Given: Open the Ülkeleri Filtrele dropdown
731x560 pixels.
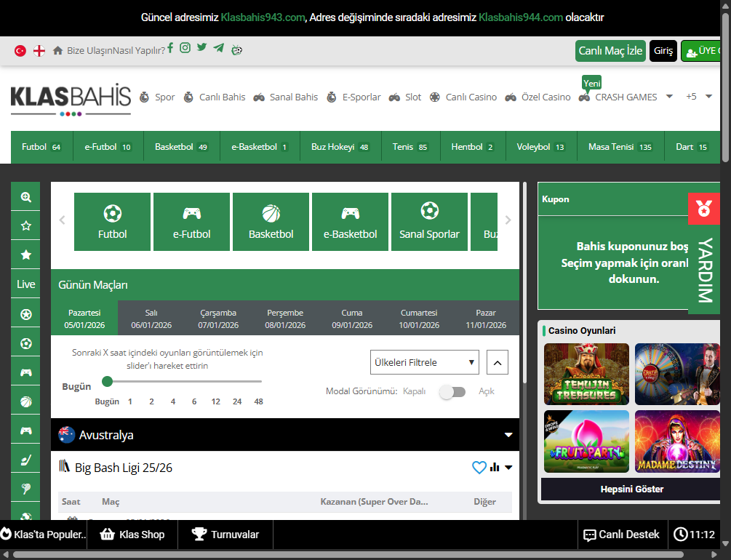Looking at the screenshot, I should 425,362.
